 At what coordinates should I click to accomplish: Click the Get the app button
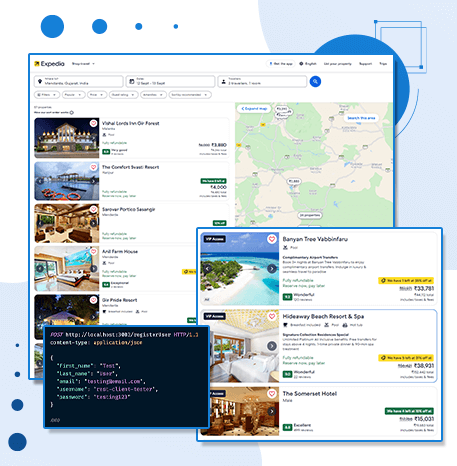[281, 64]
